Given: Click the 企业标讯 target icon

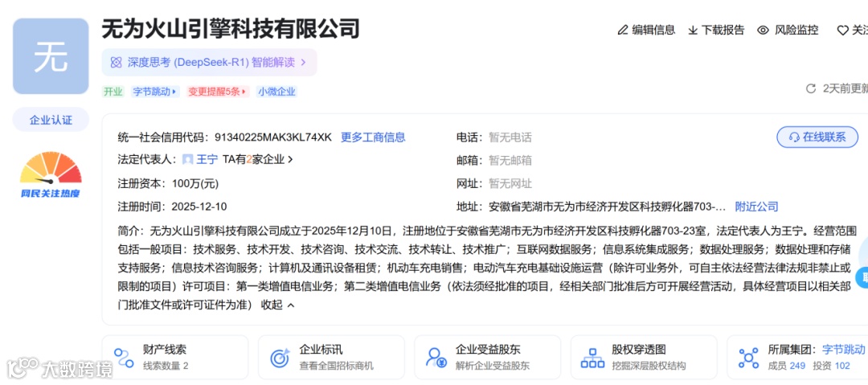Looking at the screenshot, I should pyautogui.click(x=280, y=358).
